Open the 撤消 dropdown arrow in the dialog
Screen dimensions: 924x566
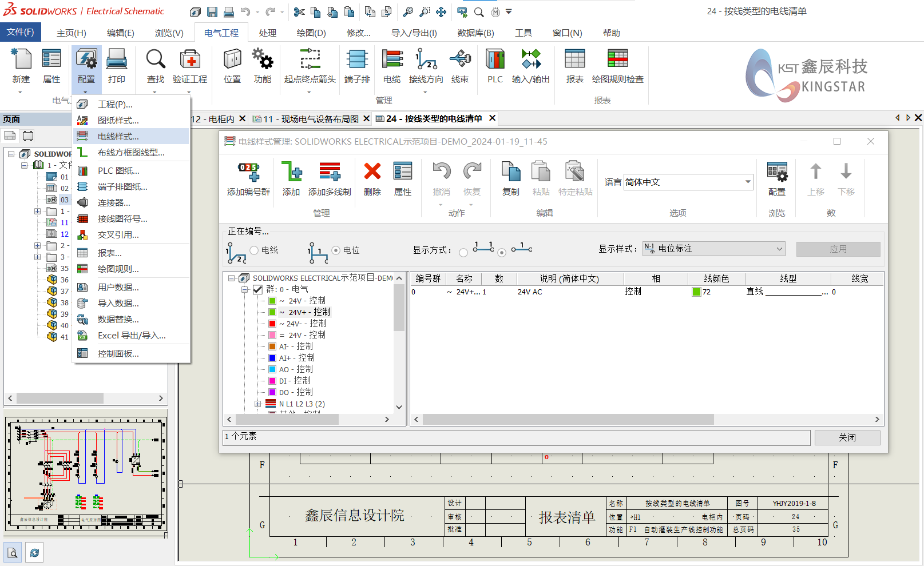pyautogui.click(x=441, y=205)
